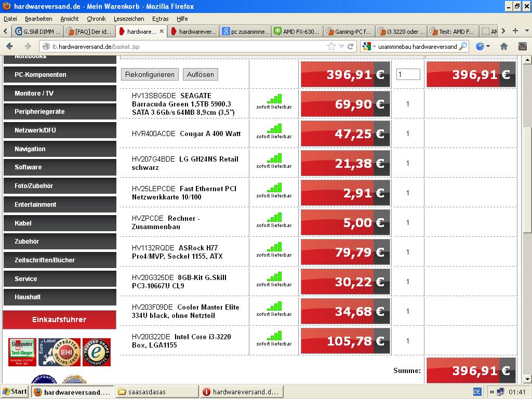Image resolution: width=532 pixels, height=399 pixels.
Task: Click DE language indicator in tray
Action: click(x=477, y=392)
